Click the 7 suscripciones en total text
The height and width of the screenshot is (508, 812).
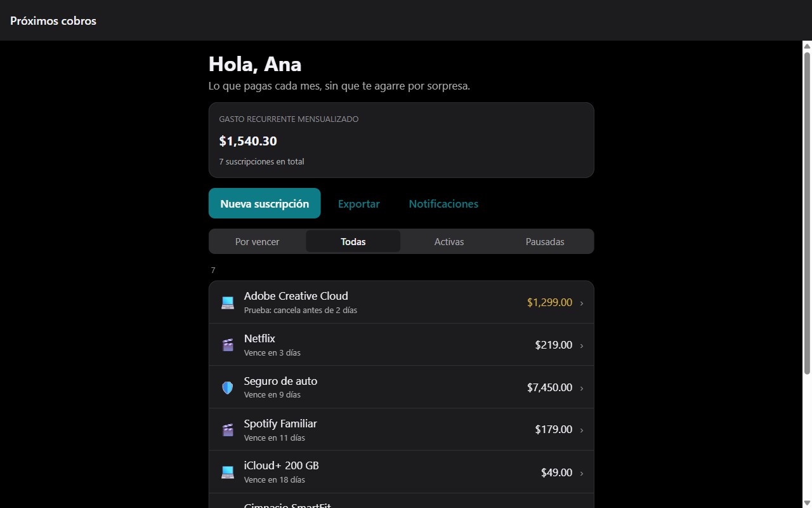coord(261,162)
